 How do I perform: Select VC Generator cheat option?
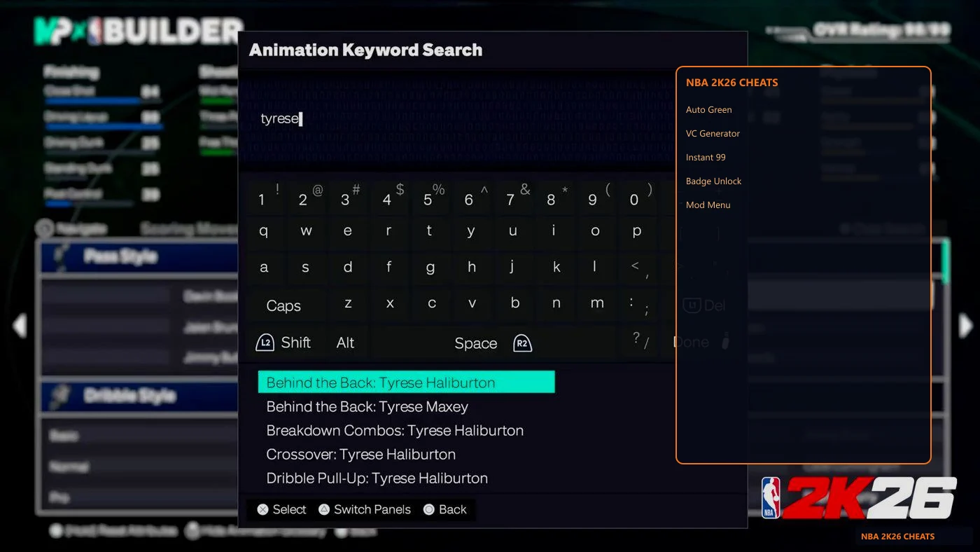tap(713, 133)
